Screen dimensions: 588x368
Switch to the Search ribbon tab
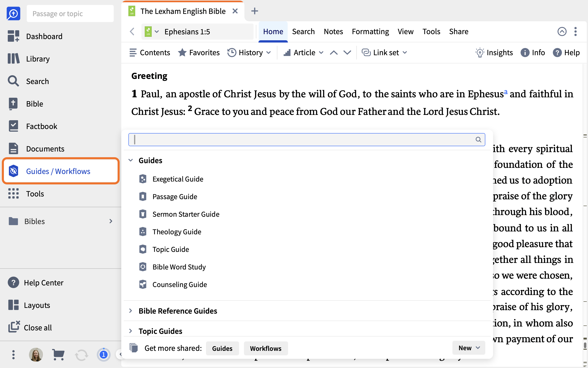(303, 31)
